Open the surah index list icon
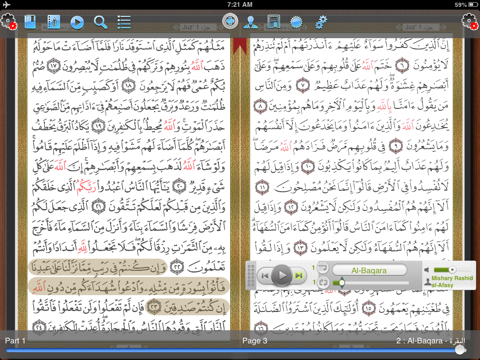 [x=124, y=22]
